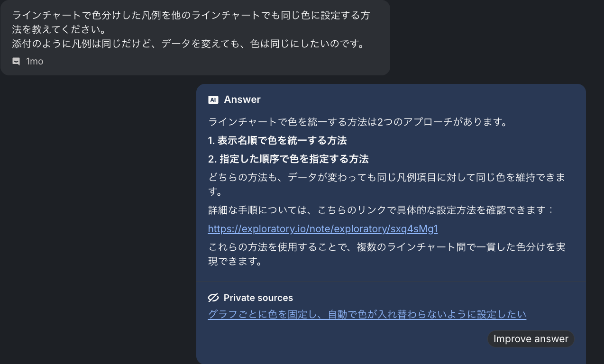
Task: Open the グラフごとに色を固定し source link
Action: pyautogui.click(x=367, y=314)
